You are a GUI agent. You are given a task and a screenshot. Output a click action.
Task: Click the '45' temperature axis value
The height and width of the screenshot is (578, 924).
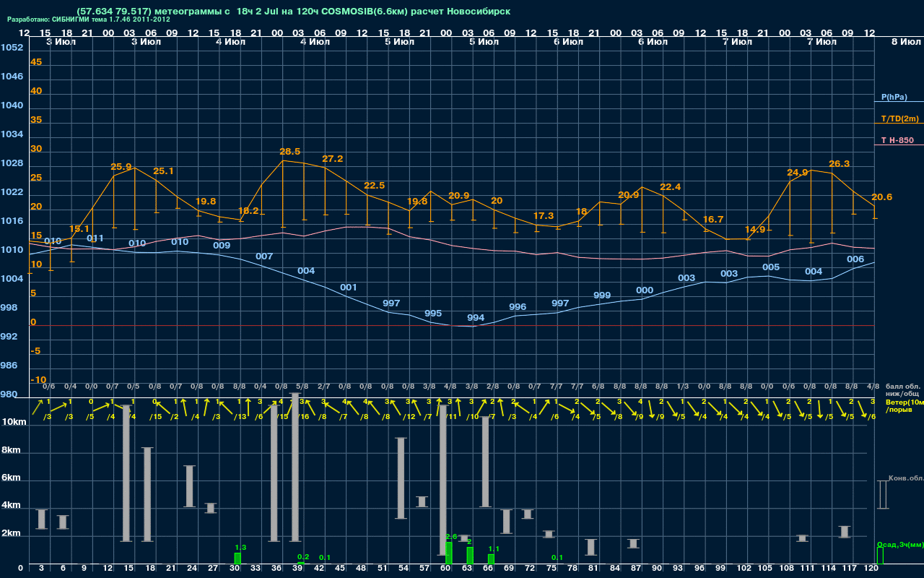point(36,62)
